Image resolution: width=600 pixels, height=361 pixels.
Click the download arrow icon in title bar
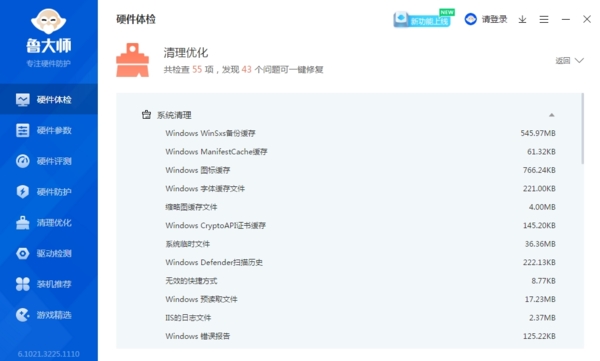522,19
